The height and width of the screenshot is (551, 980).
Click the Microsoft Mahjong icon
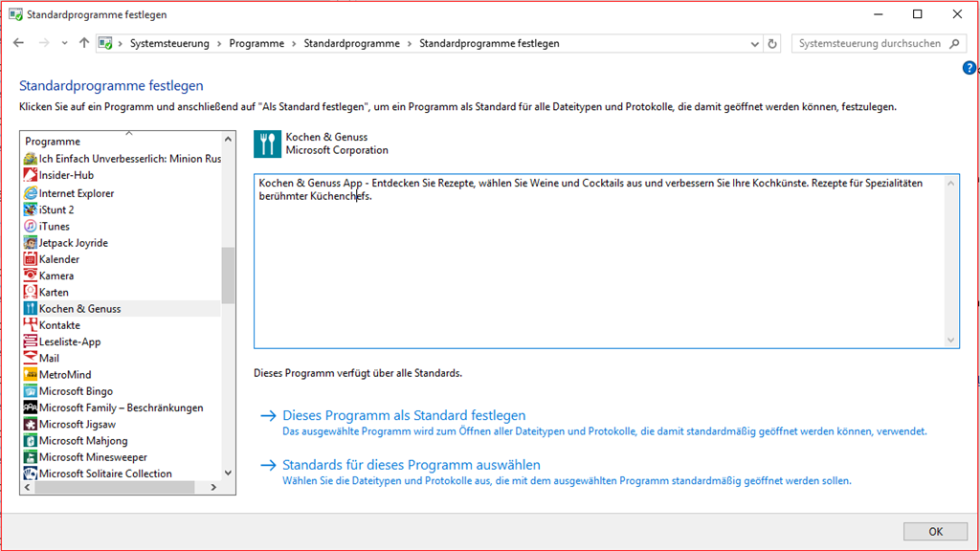(x=30, y=440)
